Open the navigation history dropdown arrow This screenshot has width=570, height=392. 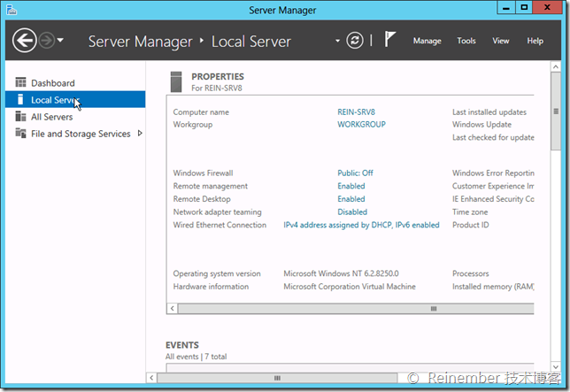(x=60, y=41)
